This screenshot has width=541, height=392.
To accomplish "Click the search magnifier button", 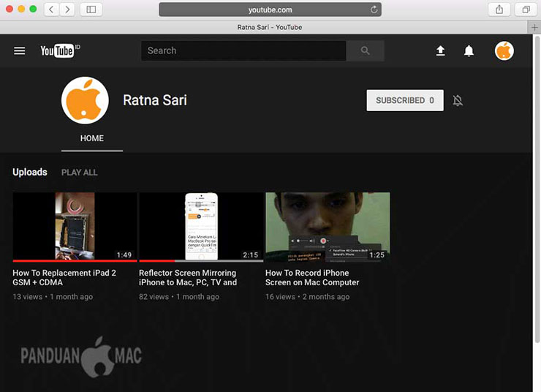I will (x=365, y=50).
